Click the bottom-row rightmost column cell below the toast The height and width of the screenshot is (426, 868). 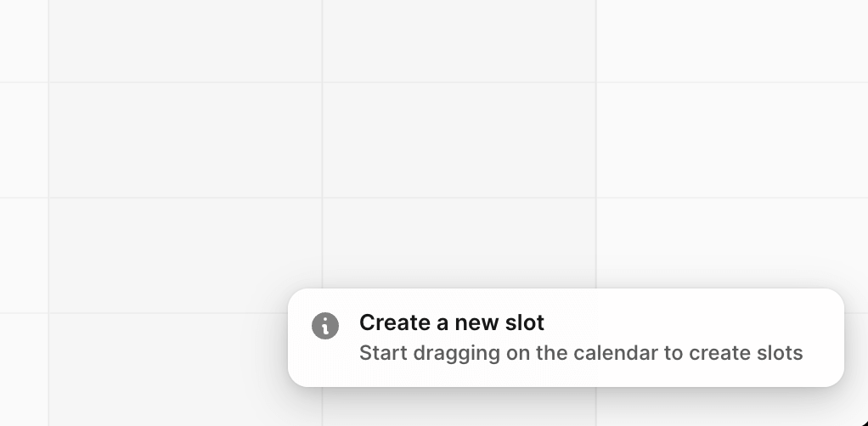[722, 406]
